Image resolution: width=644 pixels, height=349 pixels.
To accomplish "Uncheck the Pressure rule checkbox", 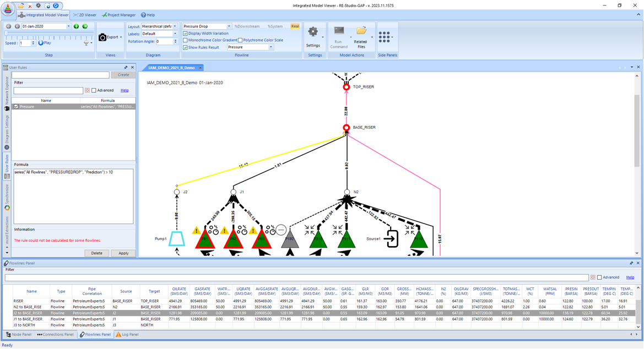I will pos(16,107).
